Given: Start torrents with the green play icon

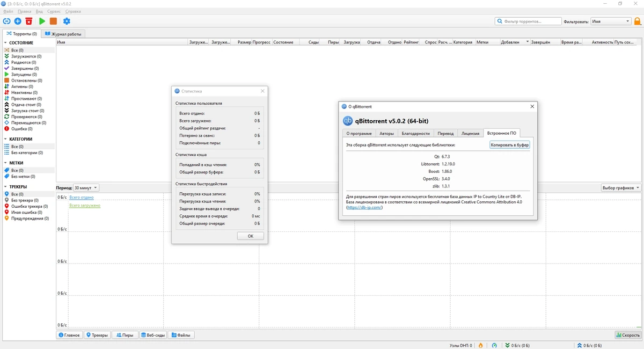Looking at the screenshot, I should tap(42, 21).
